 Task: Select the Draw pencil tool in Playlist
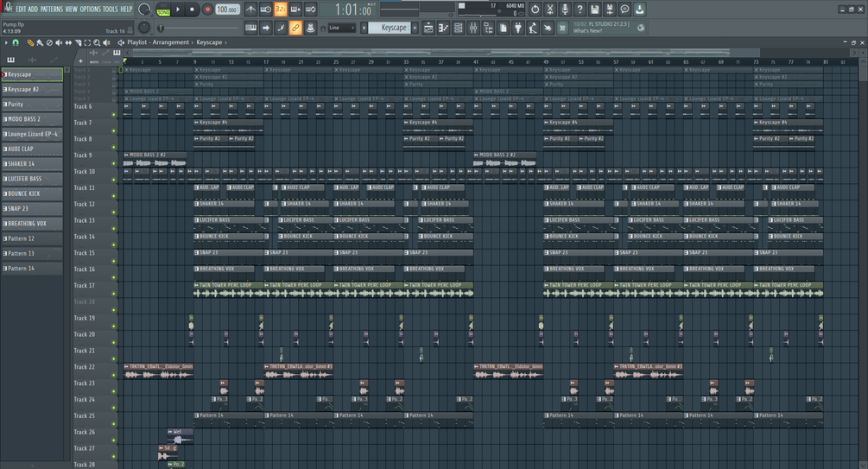pos(30,42)
